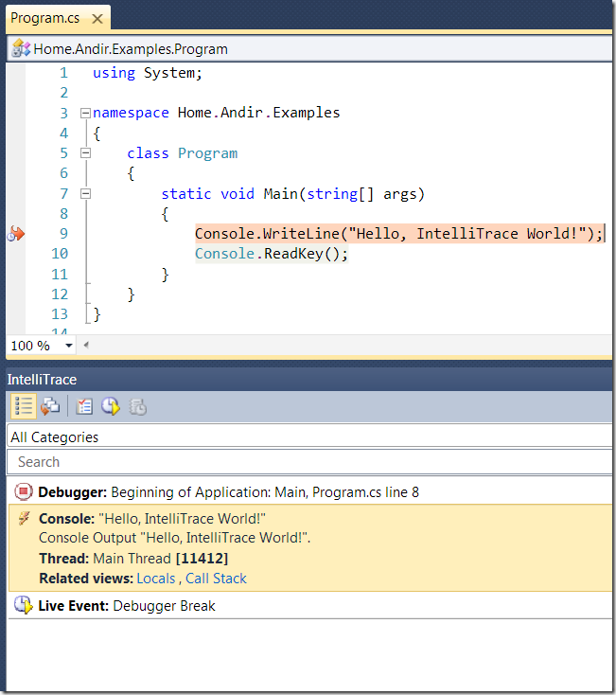Select the Debugger: Beginning of Application event
Screen dimensions: 616x695
click(310, 491)
